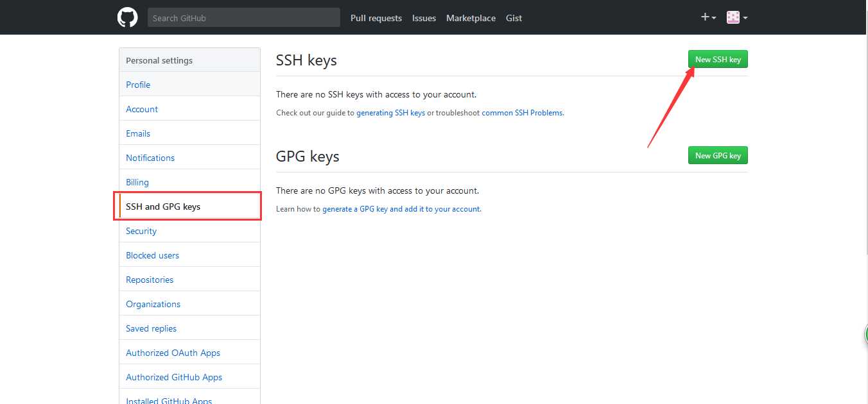Screen dimensions: 868x404
Task: Click the SSH keys heading
Action: pos(306,60)
